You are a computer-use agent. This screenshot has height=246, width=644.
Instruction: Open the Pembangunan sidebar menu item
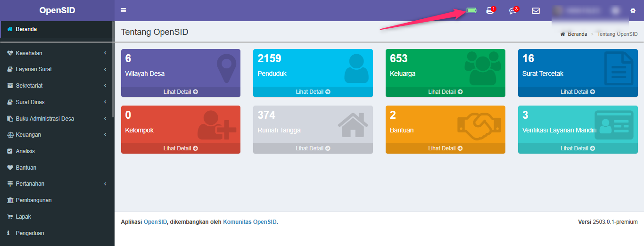(x=57, y=200)
